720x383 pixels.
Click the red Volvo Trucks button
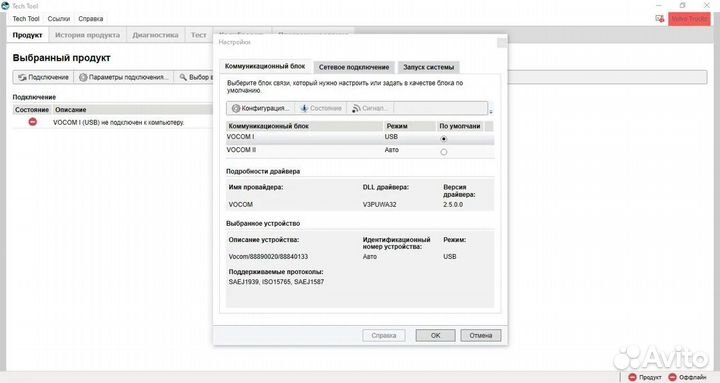coord(689,19)
